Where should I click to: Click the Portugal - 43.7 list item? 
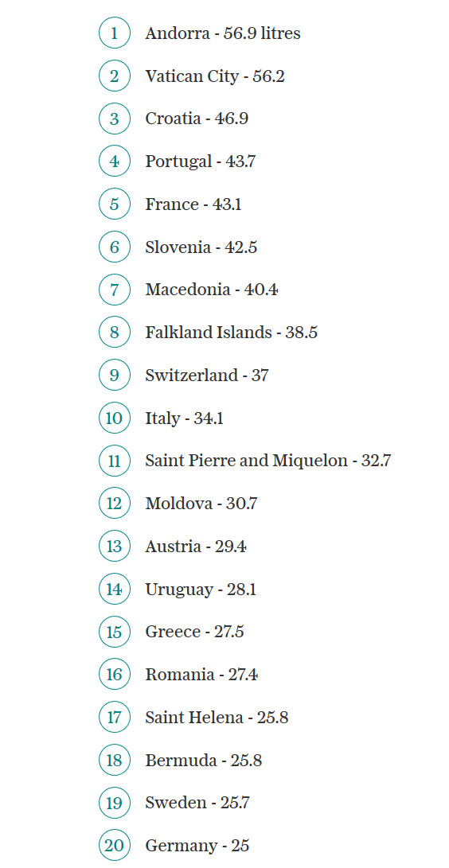(x=201, y=162)
